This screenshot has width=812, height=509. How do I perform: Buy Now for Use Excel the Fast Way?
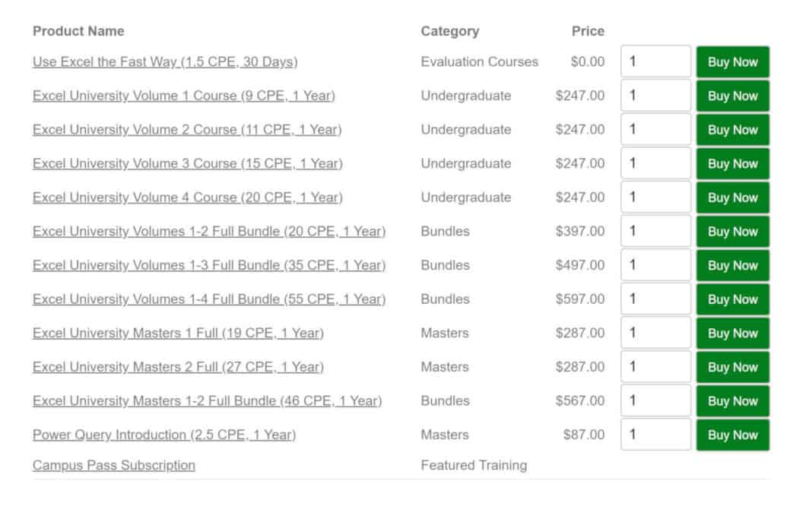click(x=732, y=62)
